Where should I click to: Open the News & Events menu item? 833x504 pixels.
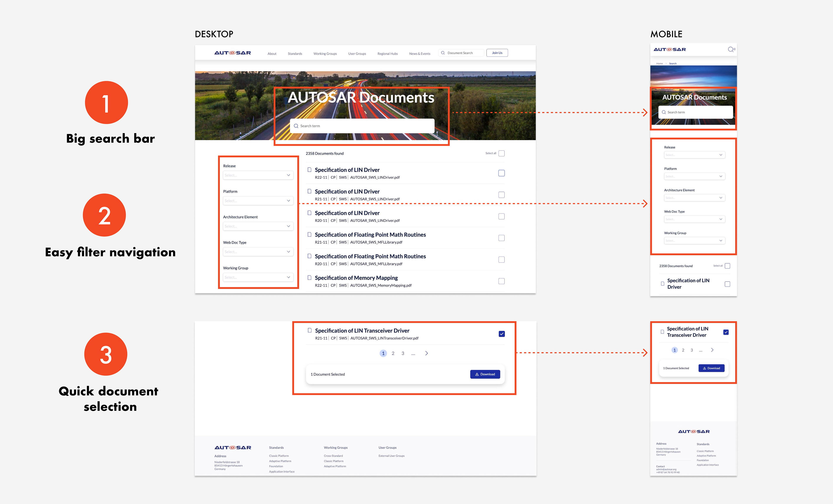click(x=420, y=54)
